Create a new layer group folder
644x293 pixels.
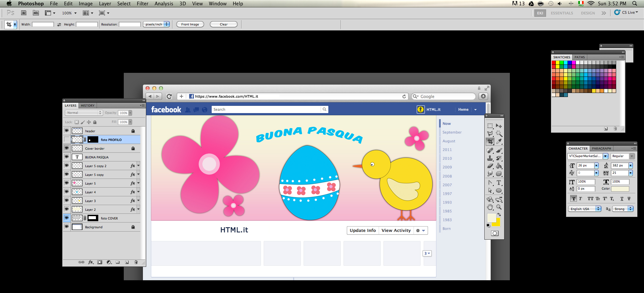click(x=118, y=262)
